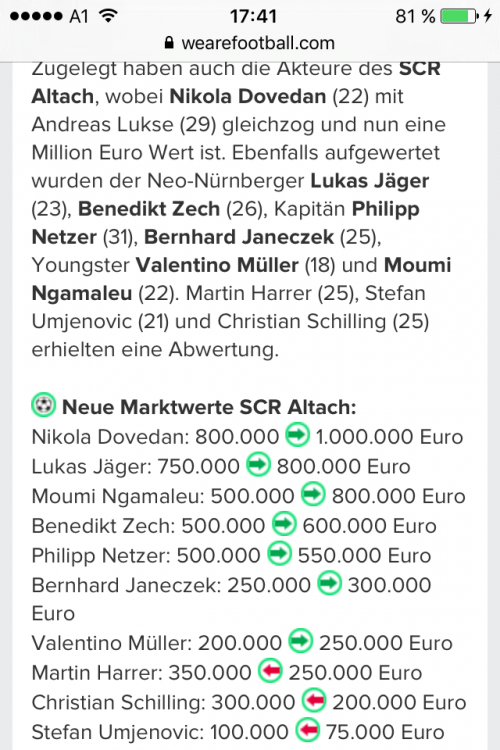Tap bold name Bernhard Janeczek in paragraph
500x750 pixels.
click(239, 237)
